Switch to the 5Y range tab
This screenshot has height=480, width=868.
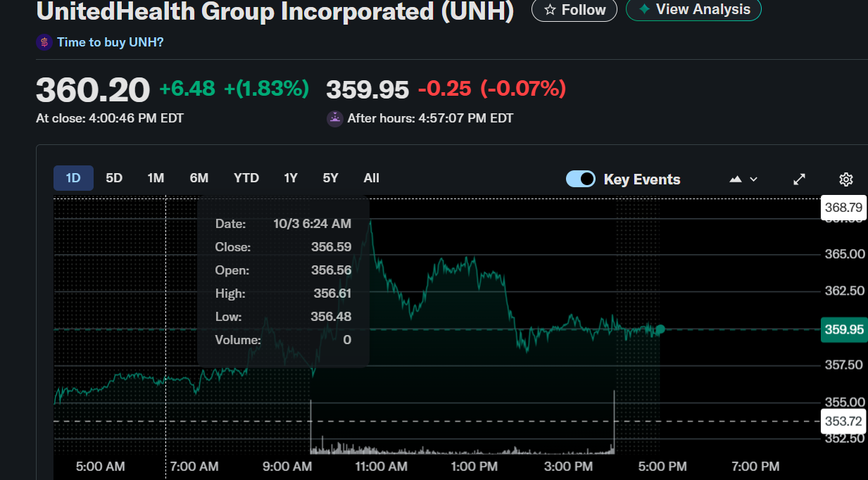[330, 178]
